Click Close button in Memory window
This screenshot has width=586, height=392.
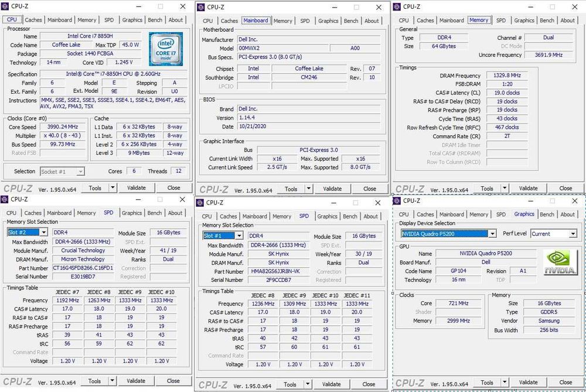[x=565, y=188]
